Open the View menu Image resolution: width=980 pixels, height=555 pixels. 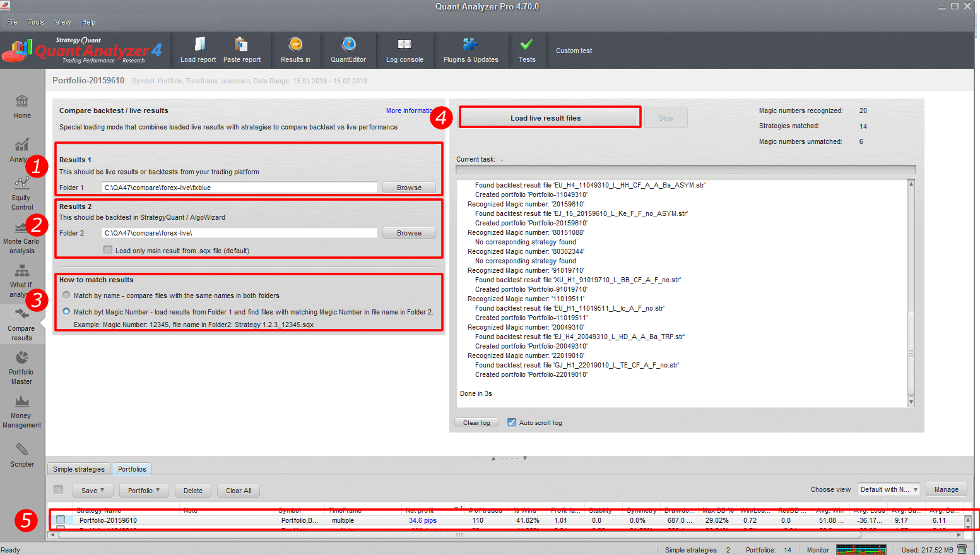pyautogui.click(x=63, y=22)
